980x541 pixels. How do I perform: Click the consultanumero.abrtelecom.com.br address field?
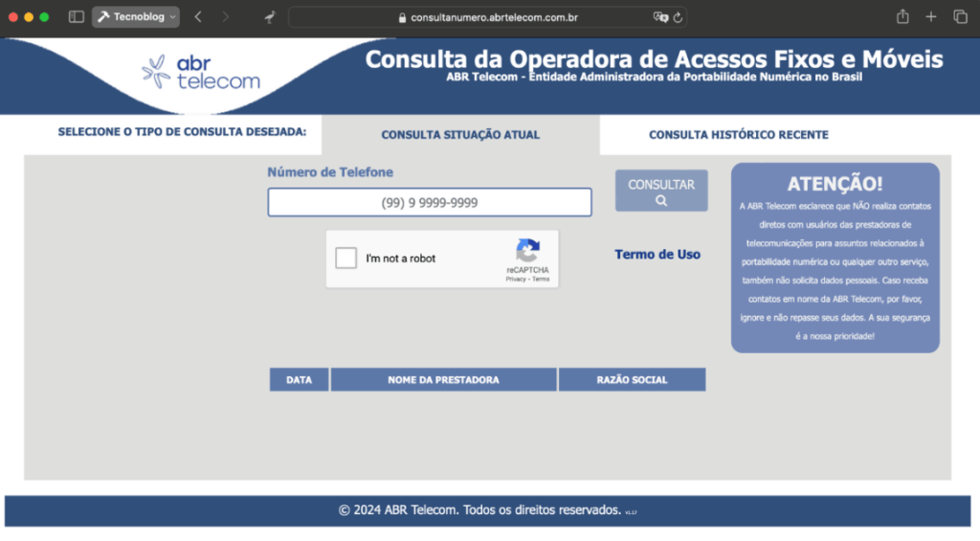[487, 17]
